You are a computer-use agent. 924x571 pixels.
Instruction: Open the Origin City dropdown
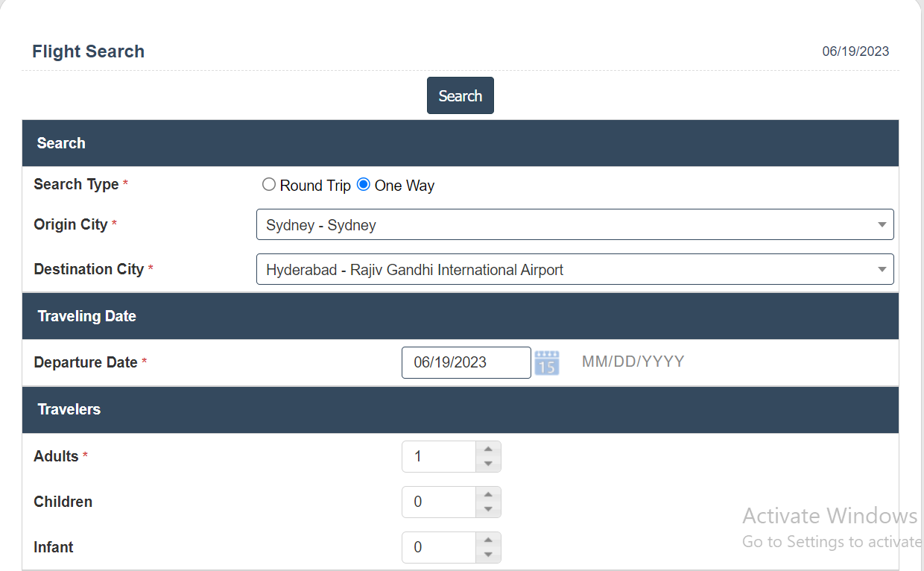point(575,225)
